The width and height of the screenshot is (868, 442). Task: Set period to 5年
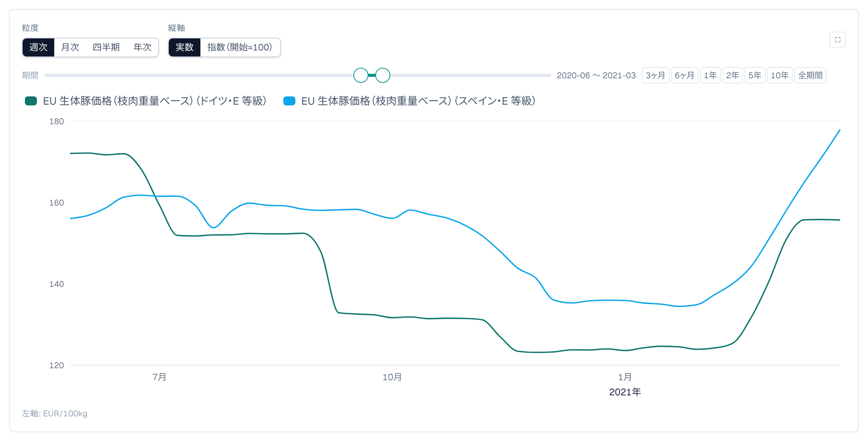point(755,75)
